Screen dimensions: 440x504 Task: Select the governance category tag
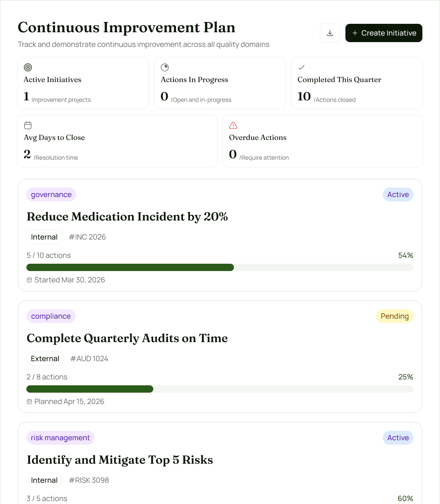coord(51,194)
